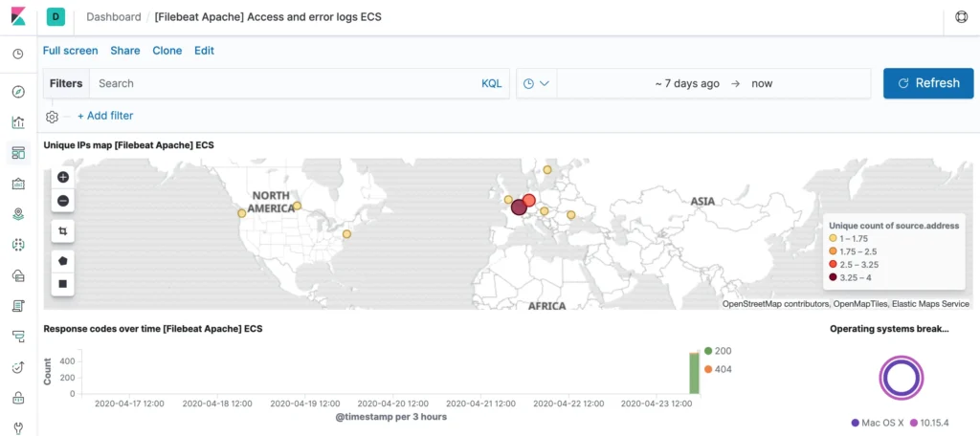Image resolution: width=980 pixels, height=436 pixels.
Task: Open Dev Tools wrench icon
Action: coord(18,428)
